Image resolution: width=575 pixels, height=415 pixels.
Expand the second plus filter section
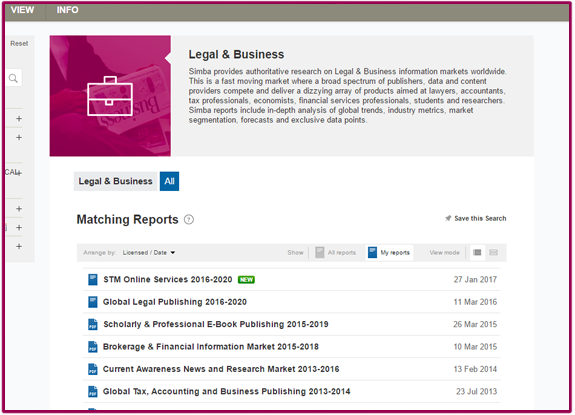point(19,137)
